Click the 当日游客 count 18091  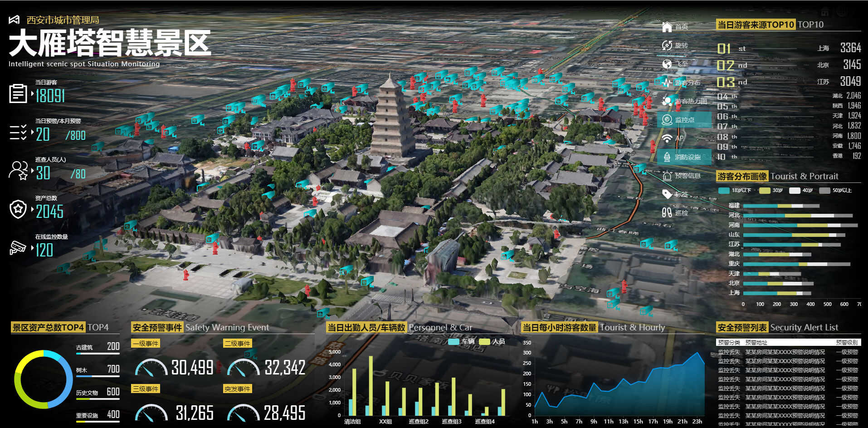tap(50, 96)
